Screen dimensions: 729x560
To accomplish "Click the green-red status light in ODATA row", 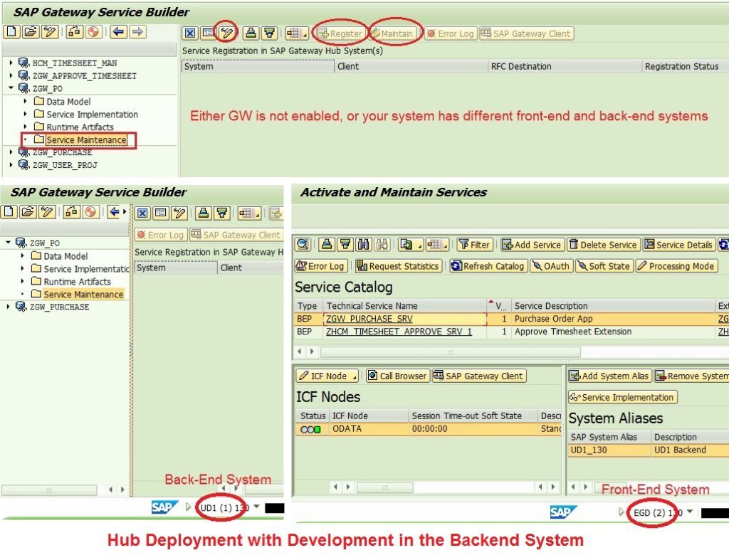I will (310, 429).
